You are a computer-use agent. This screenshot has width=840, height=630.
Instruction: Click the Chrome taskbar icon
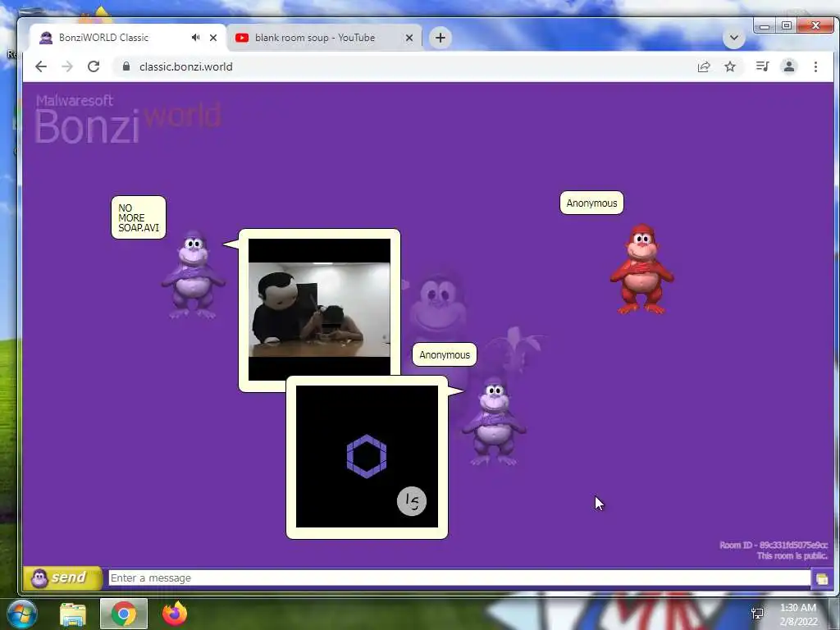tap(124, 614)
